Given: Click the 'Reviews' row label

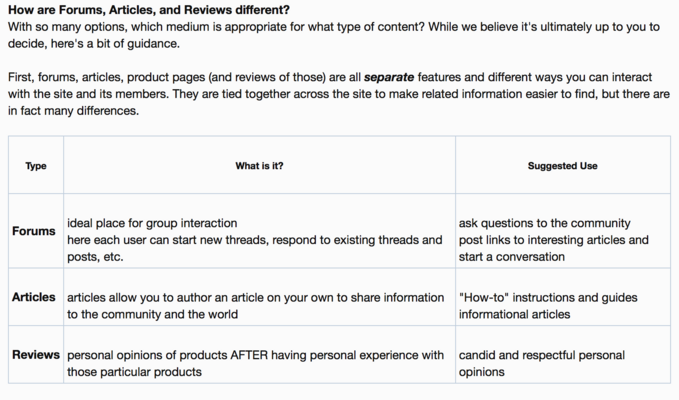Looking at the screenshot, I should pyautogui.click(x=36, y=355).
